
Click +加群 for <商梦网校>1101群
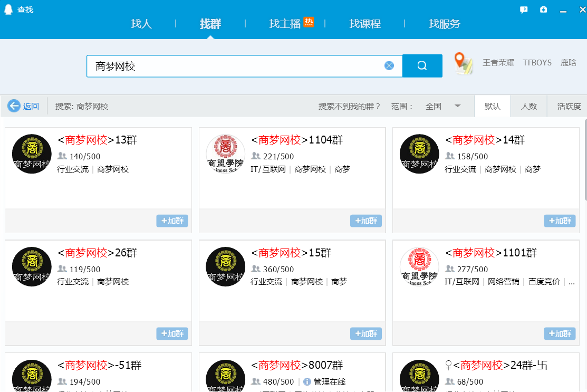tap(560, 333)
